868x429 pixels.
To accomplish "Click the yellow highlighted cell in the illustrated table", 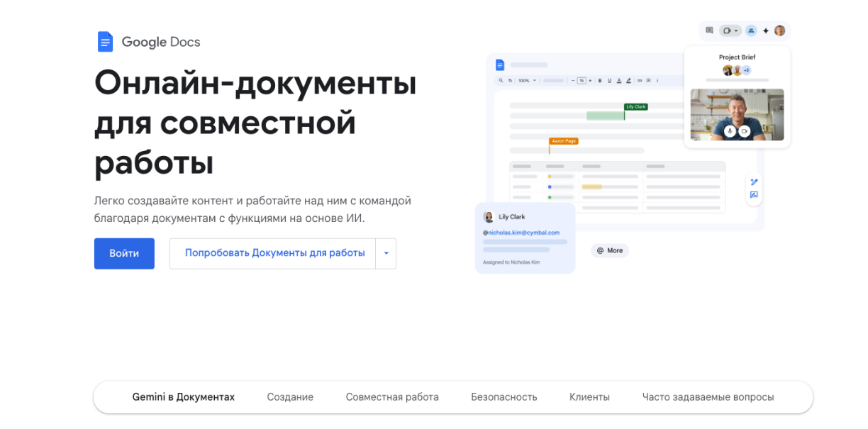I will [591, 186].
